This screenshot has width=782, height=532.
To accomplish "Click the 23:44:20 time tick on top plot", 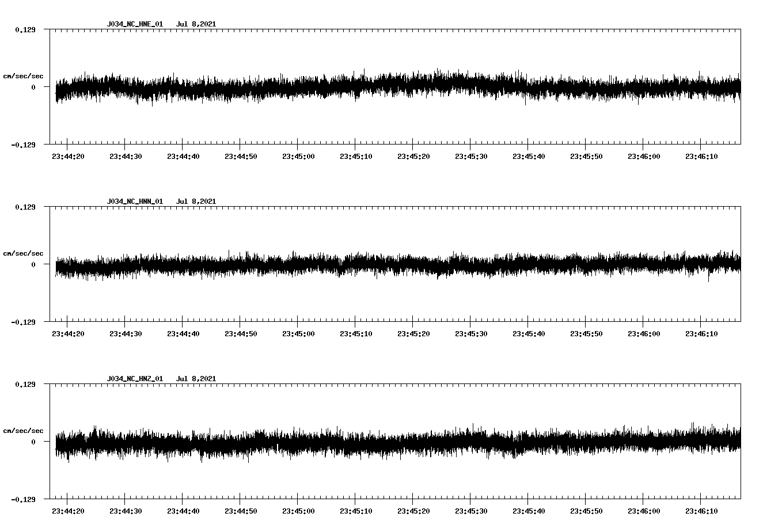I will 67,155.
